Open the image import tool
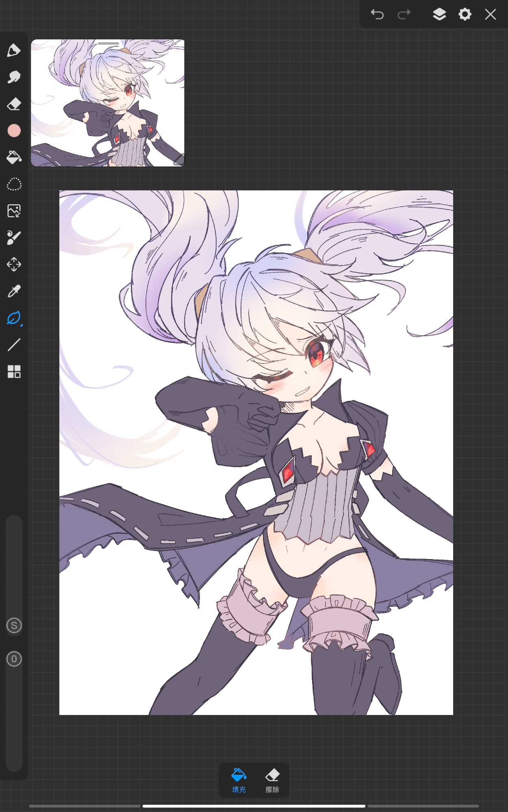508x812 pixels. pos(14,211)
